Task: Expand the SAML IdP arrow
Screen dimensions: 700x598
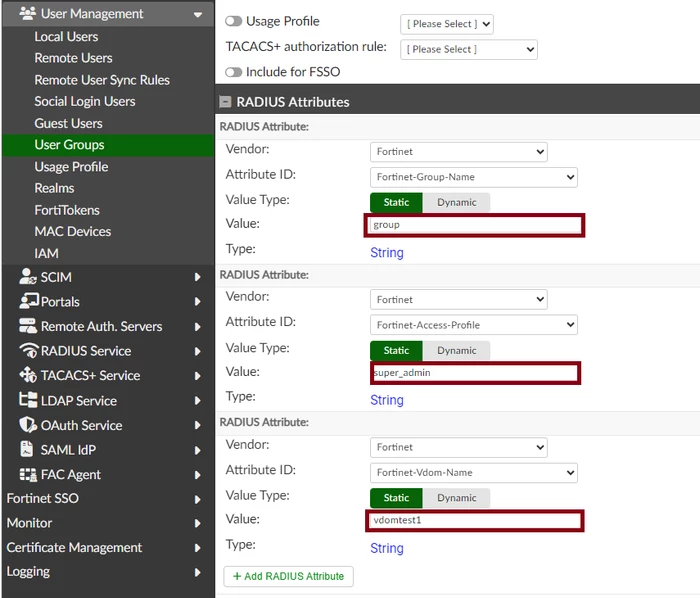Action: pos(197,450)
